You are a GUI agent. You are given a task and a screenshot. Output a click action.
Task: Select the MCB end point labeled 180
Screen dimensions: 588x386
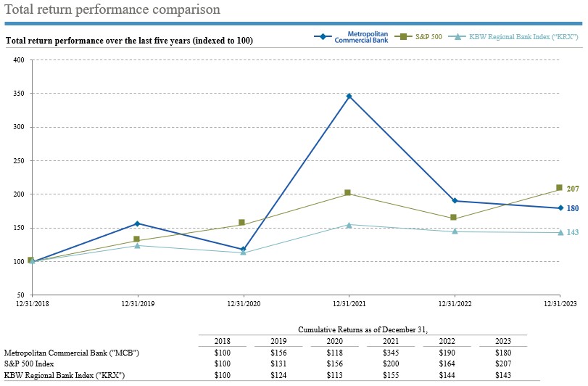560,208
